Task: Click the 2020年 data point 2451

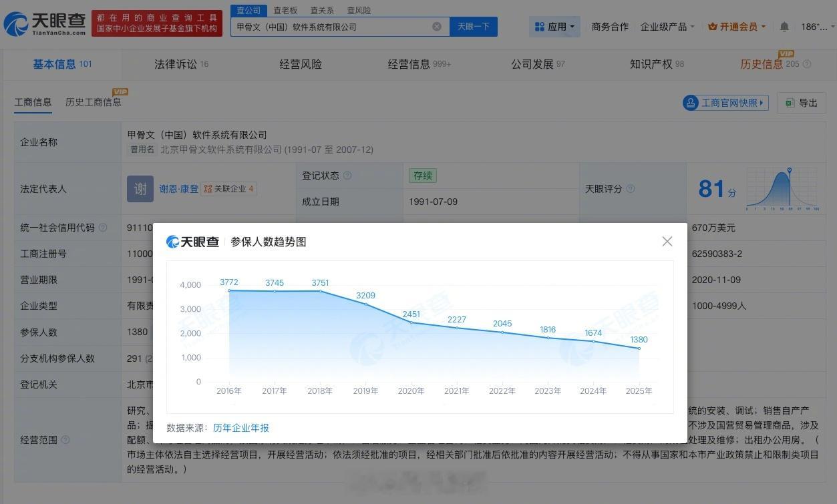Action: 411,322
